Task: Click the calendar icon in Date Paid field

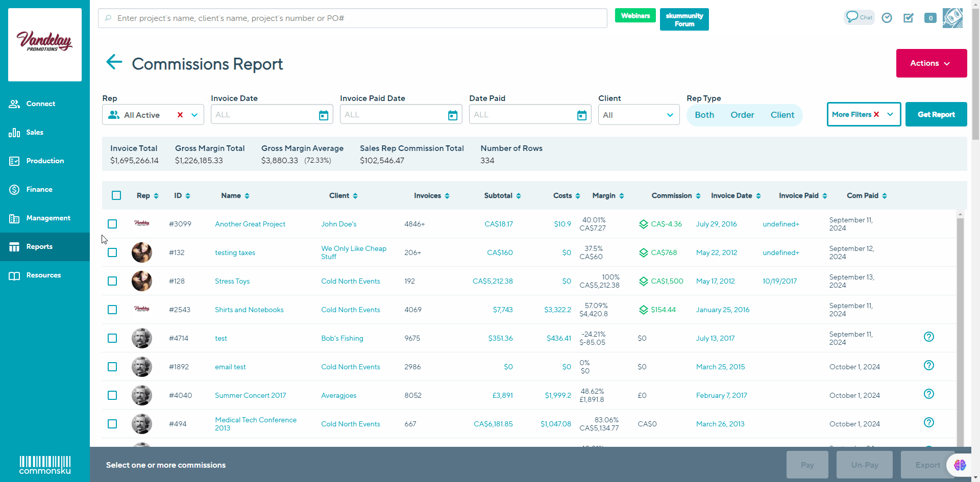Action: [x=582, y=115]
